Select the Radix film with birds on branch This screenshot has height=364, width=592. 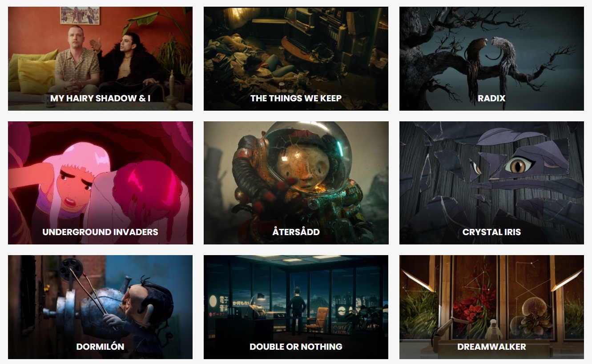tap(491, 59)
